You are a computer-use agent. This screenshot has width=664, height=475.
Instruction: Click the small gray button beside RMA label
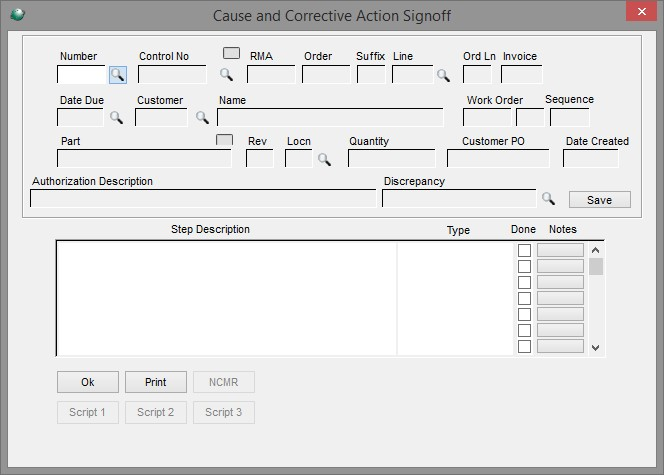[231, 53]
